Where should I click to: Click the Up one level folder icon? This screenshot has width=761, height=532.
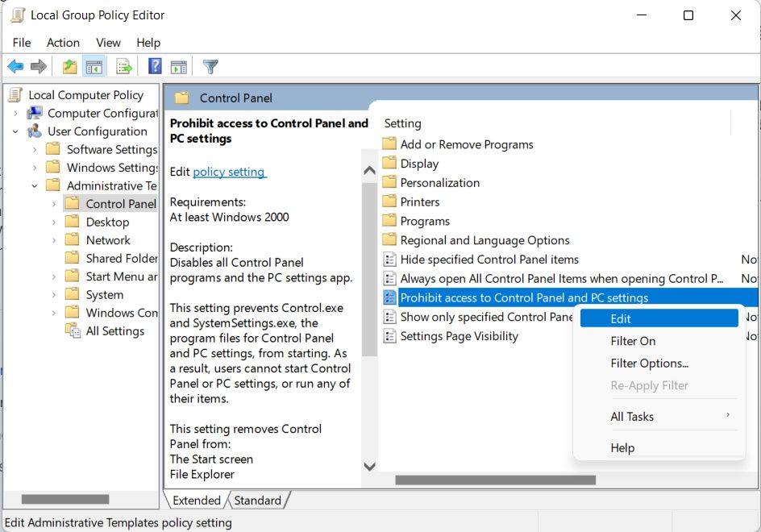click(70, 66)
